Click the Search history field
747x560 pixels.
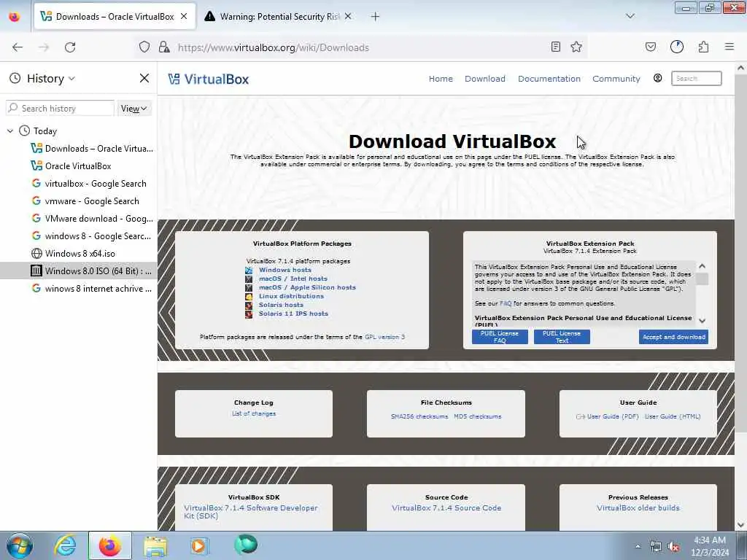(x=60, y=109)
